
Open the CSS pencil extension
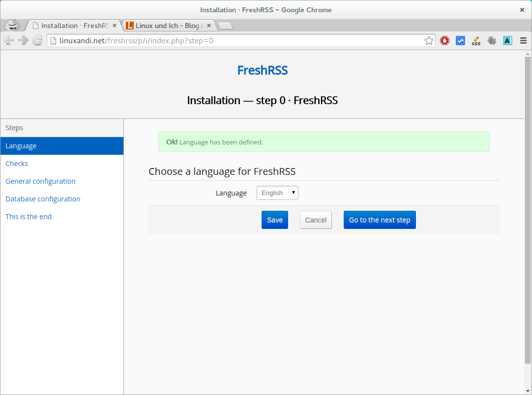(x=476, y=41)
